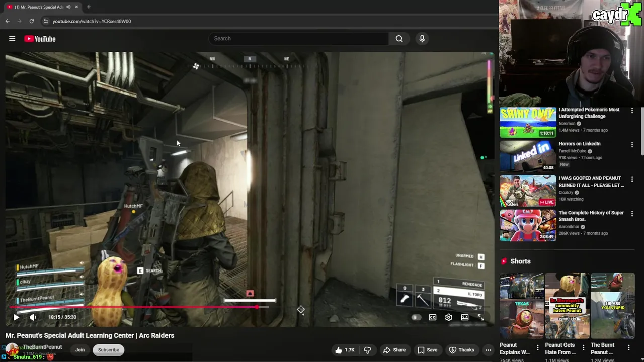Join TheBurntPeanut channel membership
This screenshot has height=362, width=644.
tap(80, 350)
